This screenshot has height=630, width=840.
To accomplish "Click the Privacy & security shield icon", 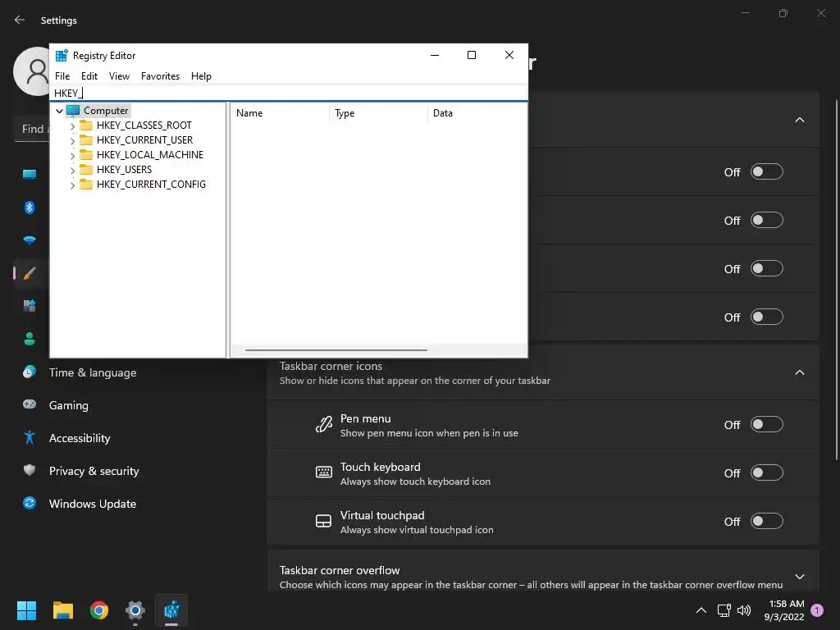I will point(30,470).
